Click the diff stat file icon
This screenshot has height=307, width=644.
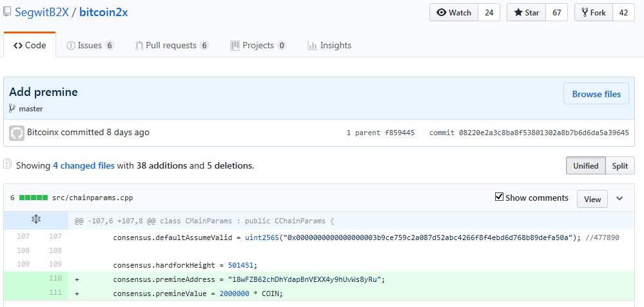[x=7, y=164]
